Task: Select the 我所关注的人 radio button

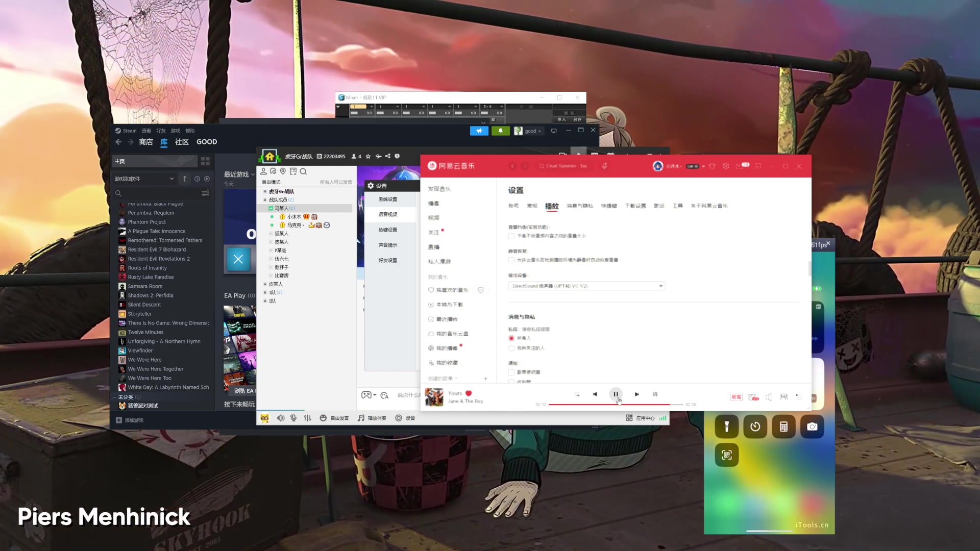Action: click(x=511, y=348)
